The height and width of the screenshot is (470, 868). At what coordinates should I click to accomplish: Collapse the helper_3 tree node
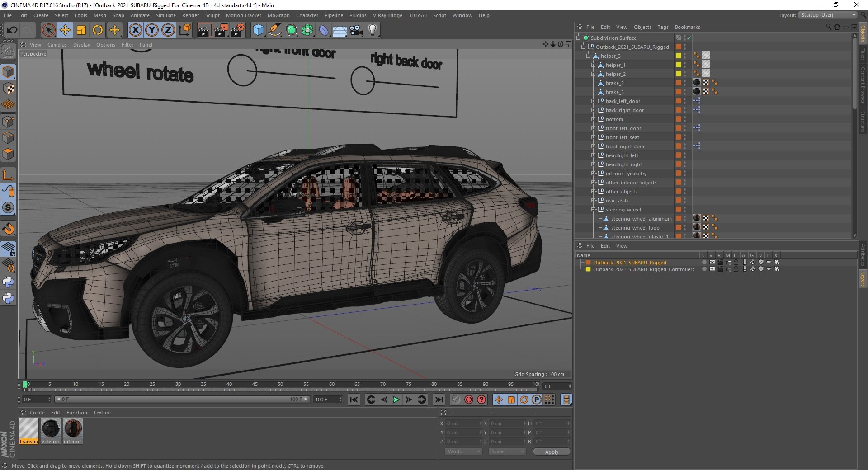pos(589,56)
